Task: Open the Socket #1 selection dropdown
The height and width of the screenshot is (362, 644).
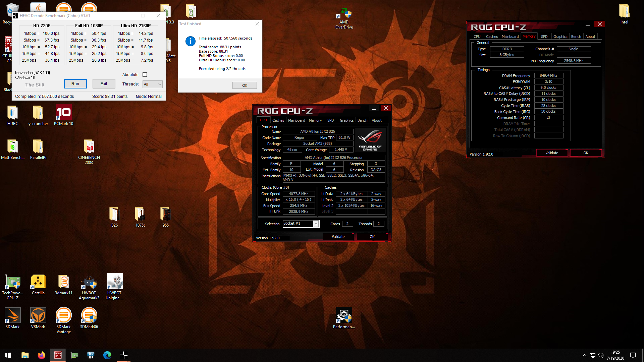Action: [x=301, y=224]
